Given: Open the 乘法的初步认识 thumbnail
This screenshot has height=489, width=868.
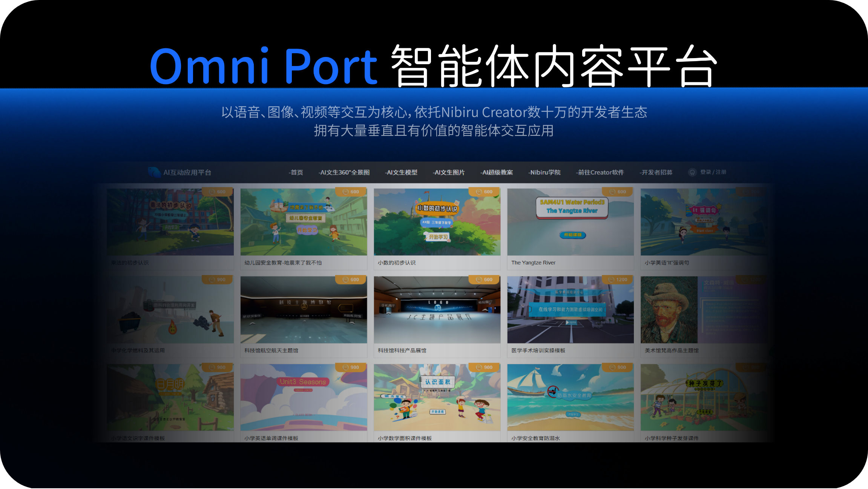Looking at the screenshot, I should tap(170, 222).
